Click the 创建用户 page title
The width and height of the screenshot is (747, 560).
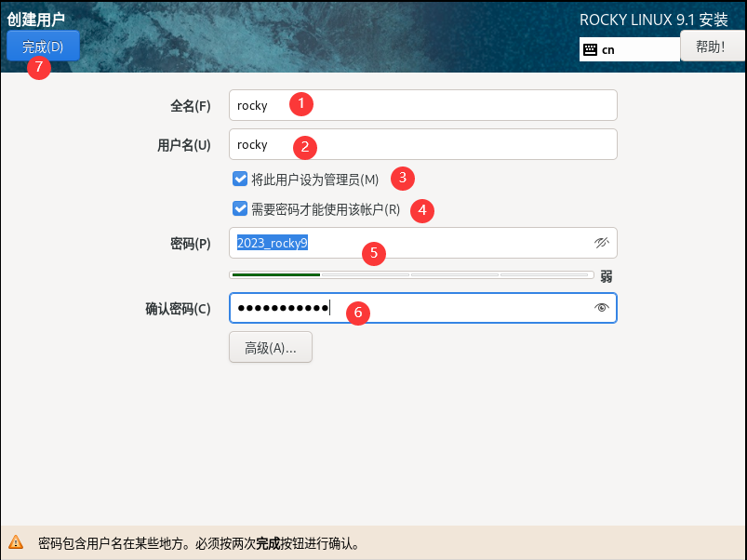[35, 19]
